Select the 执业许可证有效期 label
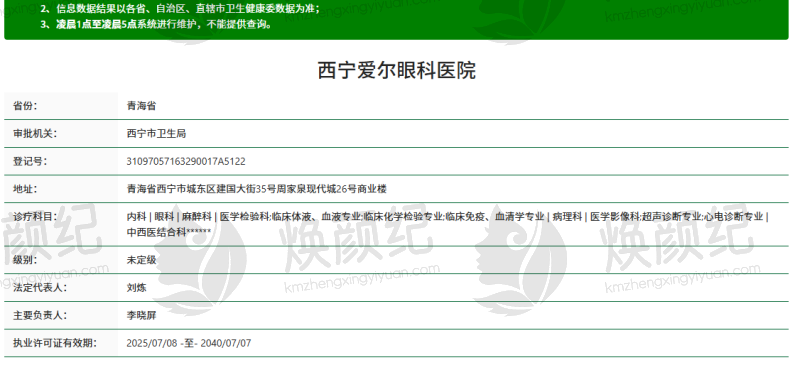This screenshot has height=365, width=800. 55,343
